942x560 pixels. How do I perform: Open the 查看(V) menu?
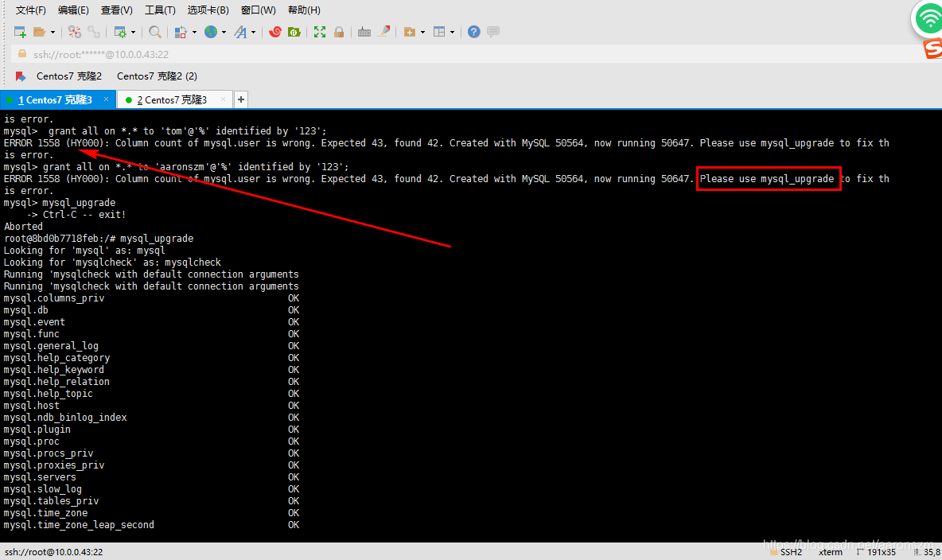(116, 10)
